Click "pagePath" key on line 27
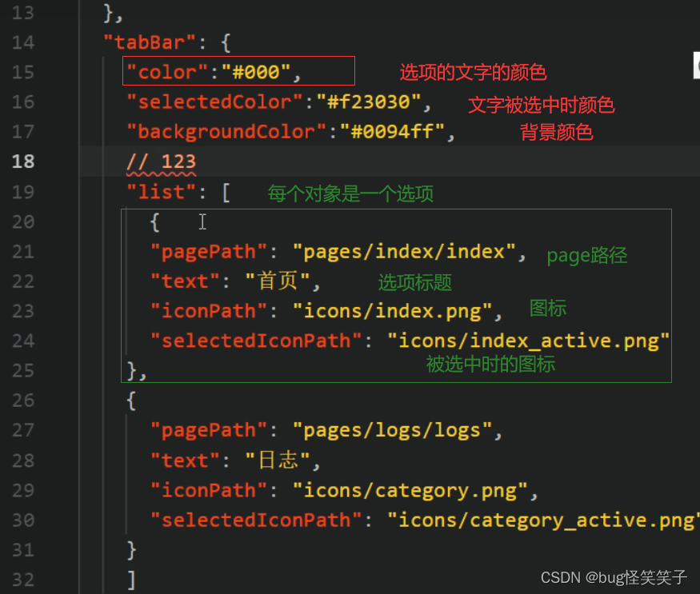 209,431
